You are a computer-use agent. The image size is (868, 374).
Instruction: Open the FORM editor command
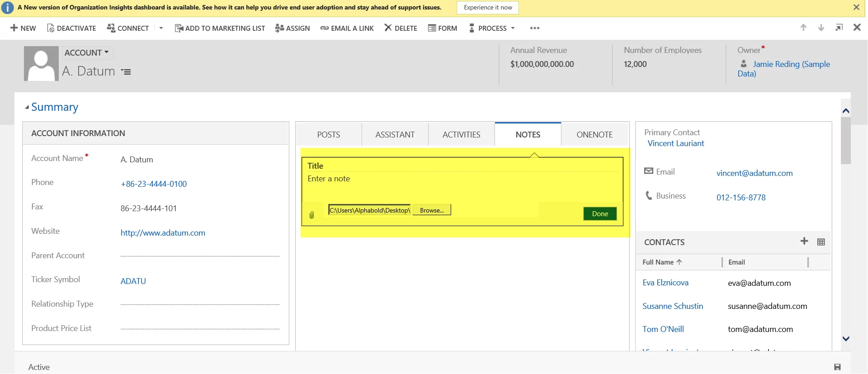[x=443, y=28]
